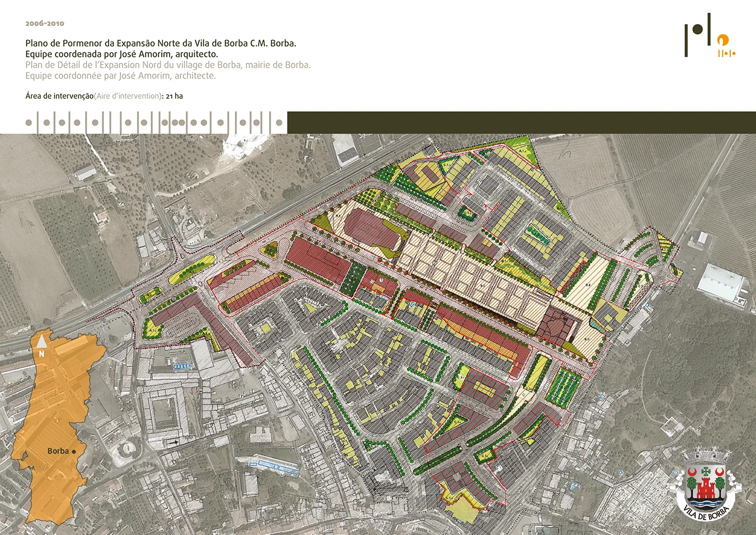756x535 pixels.
Task: Click the "21 ha" area value
Action: click(174, 96)
